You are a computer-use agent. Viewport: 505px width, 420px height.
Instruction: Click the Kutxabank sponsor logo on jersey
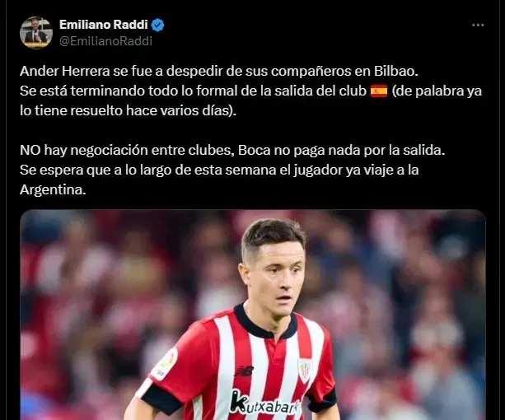tap(266, 403)
